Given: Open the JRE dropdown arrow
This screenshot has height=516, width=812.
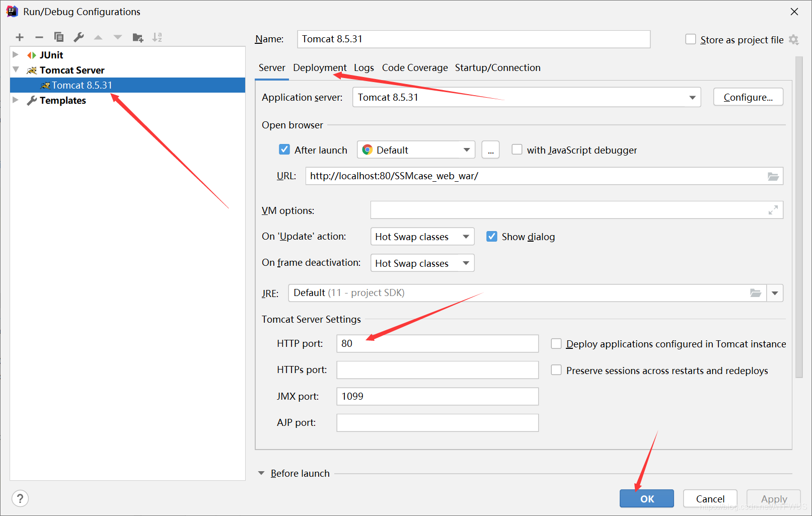Looking at the screenshot, I should (x=775, y=293).
